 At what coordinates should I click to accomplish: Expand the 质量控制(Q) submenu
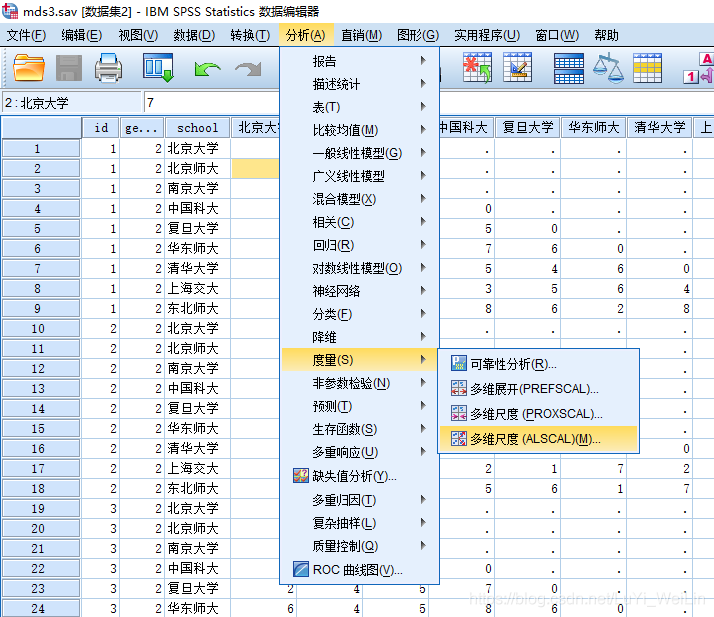click(x=359, y=546)
